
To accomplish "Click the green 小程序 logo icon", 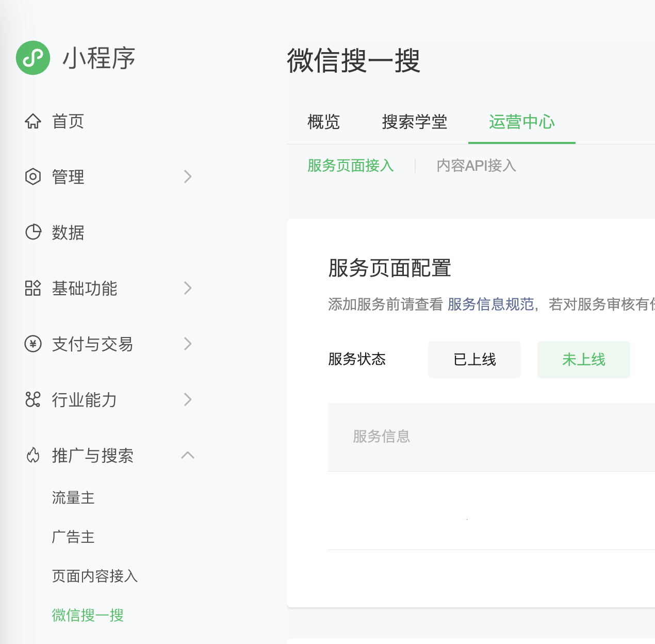I will (33, 58).
